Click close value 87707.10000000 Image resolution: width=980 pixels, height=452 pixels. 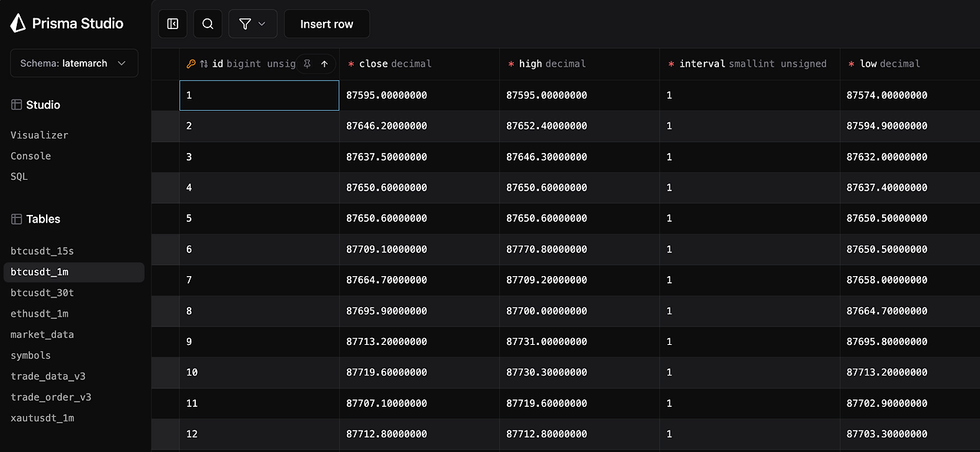[x=387, y=403]
